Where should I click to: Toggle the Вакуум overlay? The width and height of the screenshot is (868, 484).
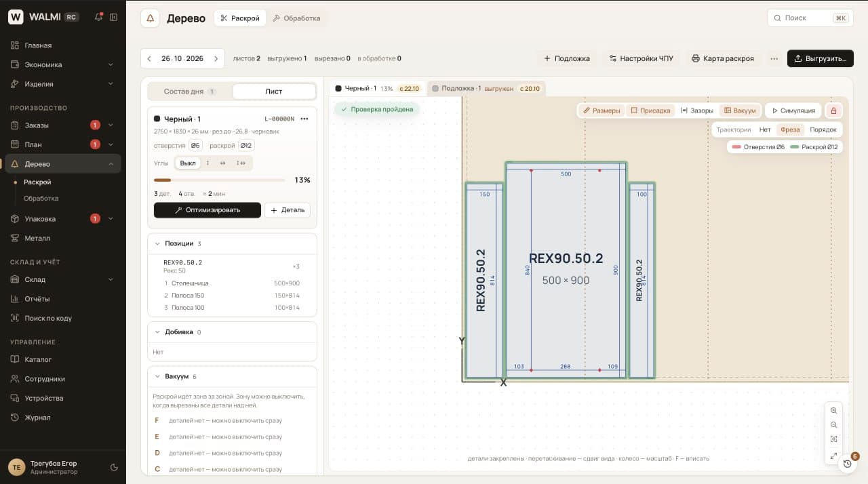click(x=739, y=110)
